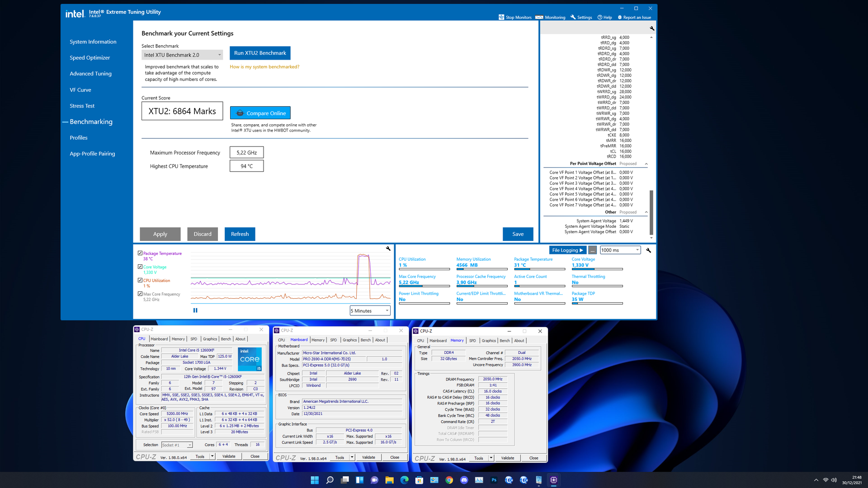Show hidden system tray icons
The height and width of the screenshot is (488, 868).
[816, 480]
